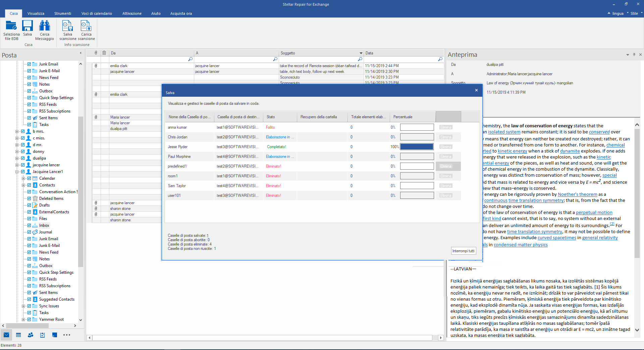644x350 pixels.
Task: Collapse the Jacquine Lancer1 mailbox node
Action: [17, 172]
